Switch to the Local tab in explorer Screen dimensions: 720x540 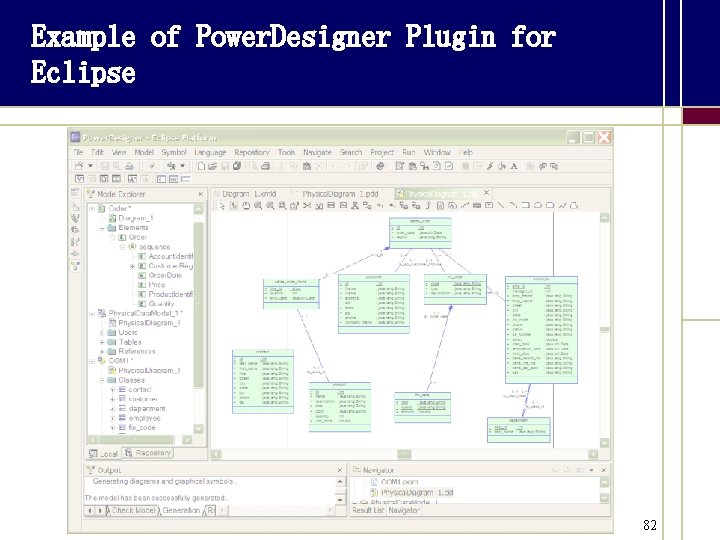point(103,454)
